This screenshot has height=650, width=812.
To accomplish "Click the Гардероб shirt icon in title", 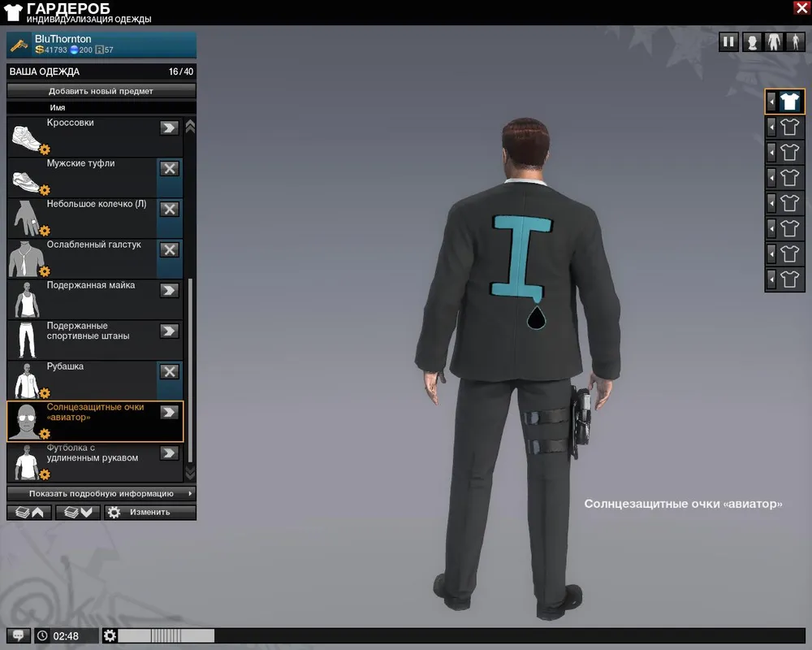I will (13, 12).
